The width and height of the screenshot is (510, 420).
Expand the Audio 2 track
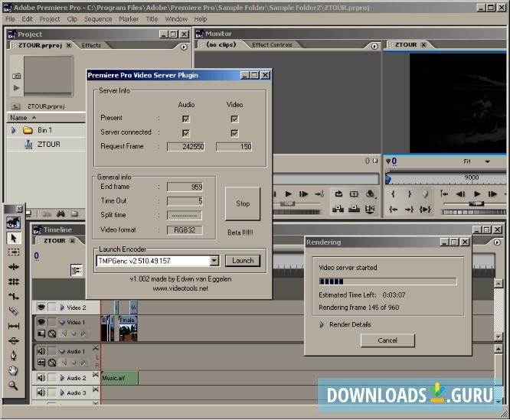pyautogui.click(x=62, y=378)
